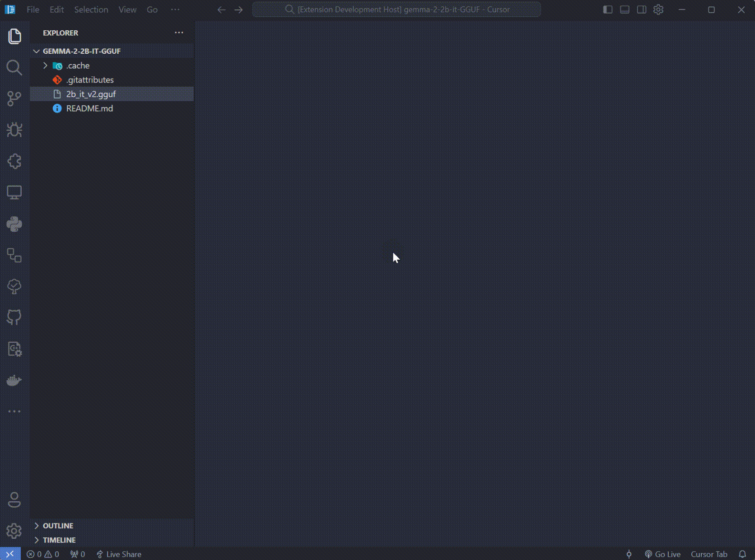Open the View menu

tap(127, 9)
